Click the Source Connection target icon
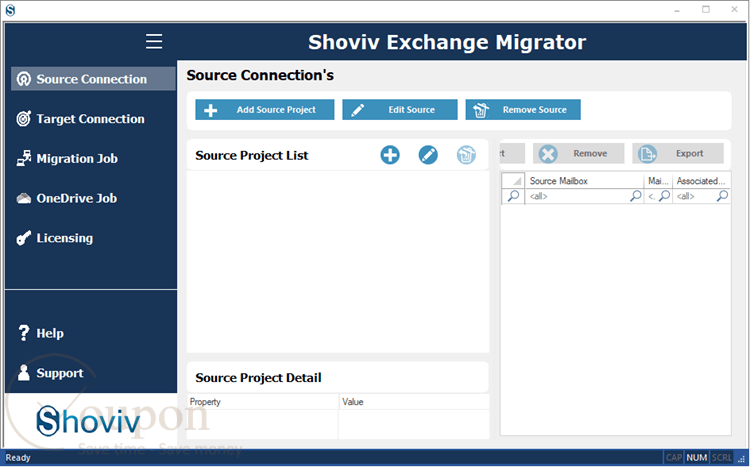The width and height of the screenshot is (750, 467). (23, 79)
